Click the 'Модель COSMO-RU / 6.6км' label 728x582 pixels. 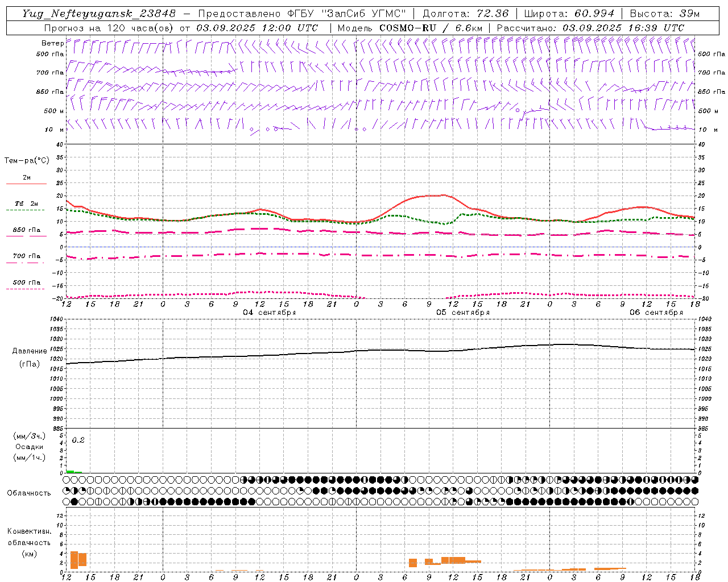pos(410,28)
